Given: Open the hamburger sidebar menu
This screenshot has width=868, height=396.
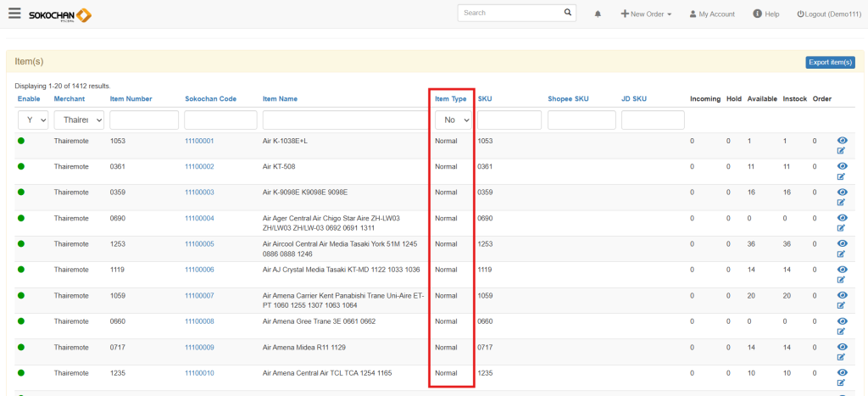Looking at the screenshot, I should click(x=14, y=13).
